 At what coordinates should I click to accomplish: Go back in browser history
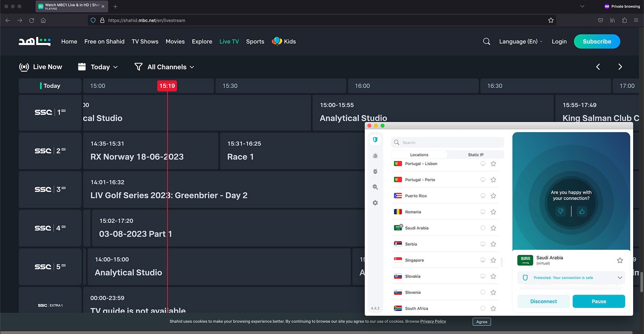pyautogui.click(x=8, y=20)
